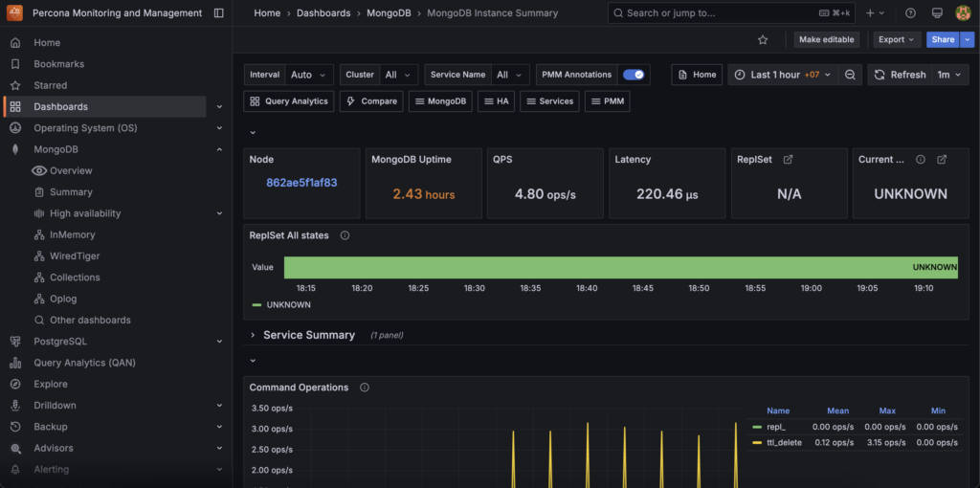Viewport: 980px width, 488px height.
Task: Click the Make editable button
Action: pyautogui.click(x=826, y=39)
